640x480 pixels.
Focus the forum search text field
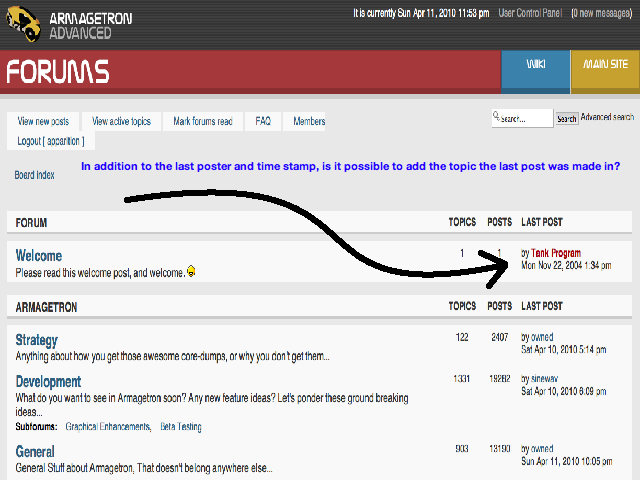tap(522, 118)
